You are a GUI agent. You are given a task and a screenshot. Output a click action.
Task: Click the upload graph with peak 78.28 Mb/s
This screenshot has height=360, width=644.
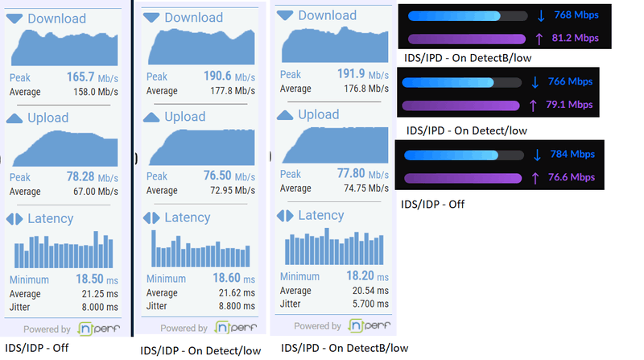pyautogui.click(x=64, y=148)
